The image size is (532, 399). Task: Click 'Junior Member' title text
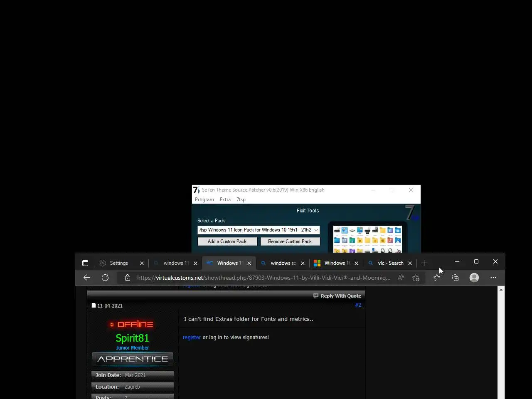point(132,348)
